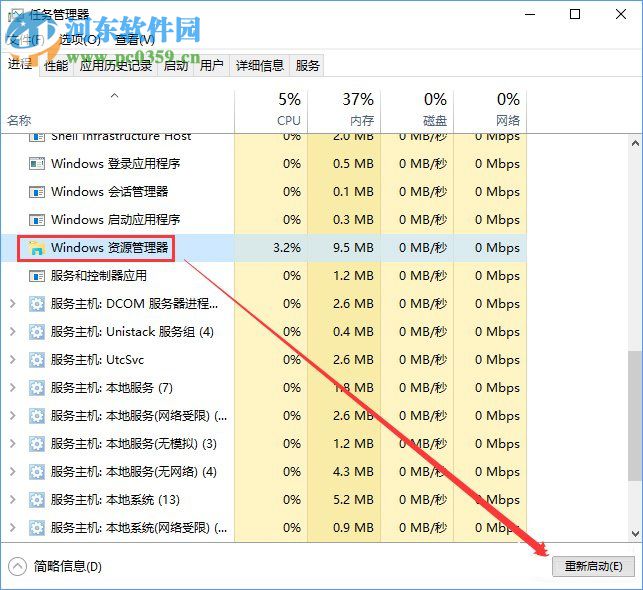
Task: Click the gear icon for 服务主机: Unistack 服务组
Action: point(37,332)
